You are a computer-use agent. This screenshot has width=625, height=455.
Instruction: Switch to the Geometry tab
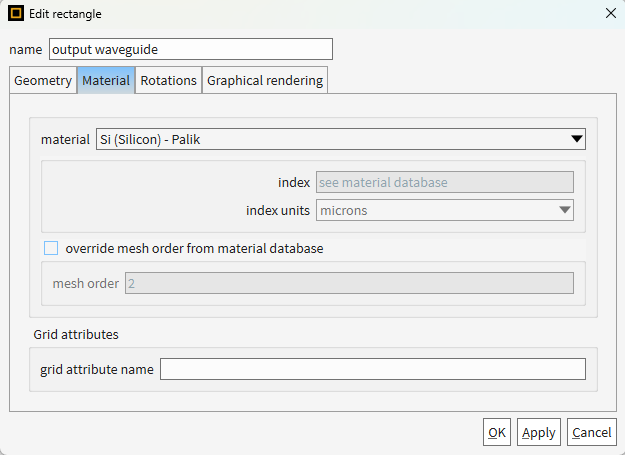43,80
